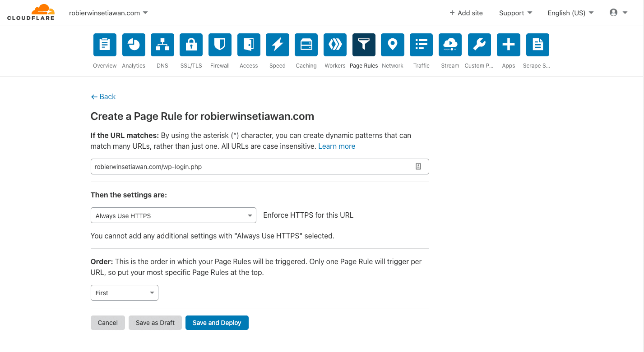
Task: Click Save as Draft button
Action: (155, 323)
